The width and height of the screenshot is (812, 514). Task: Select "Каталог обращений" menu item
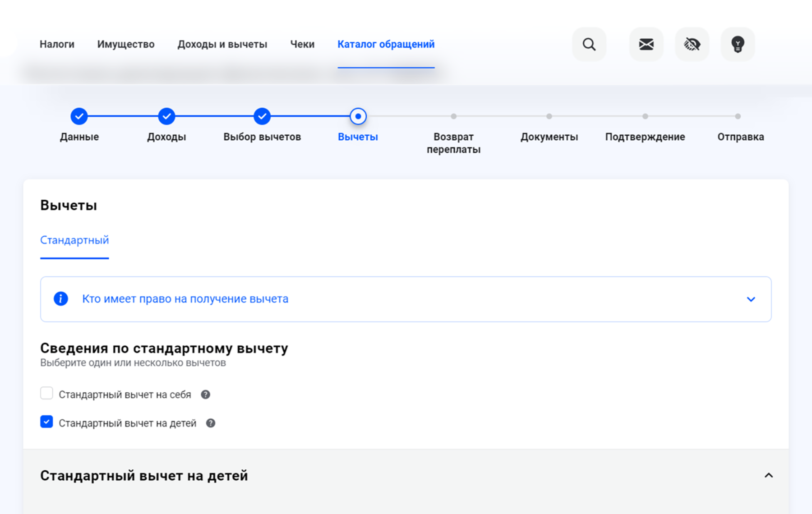click(x=386, y=44)
